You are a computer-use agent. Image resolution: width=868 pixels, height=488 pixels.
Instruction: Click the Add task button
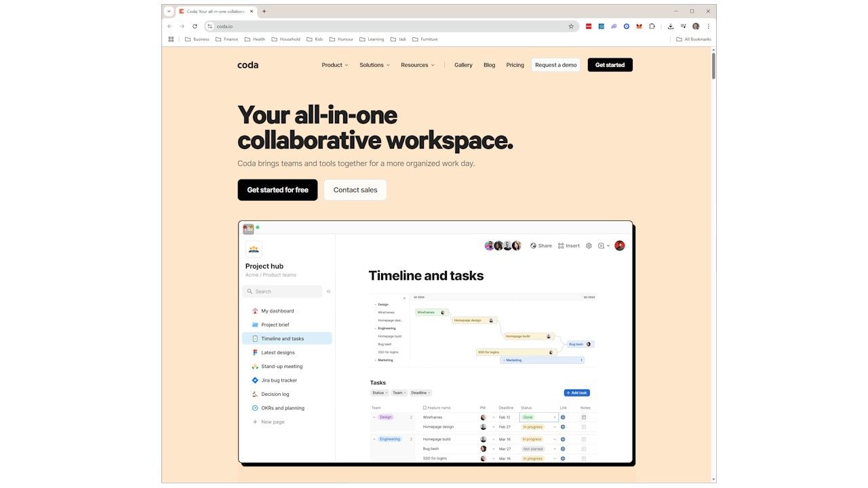pos(577,393)
